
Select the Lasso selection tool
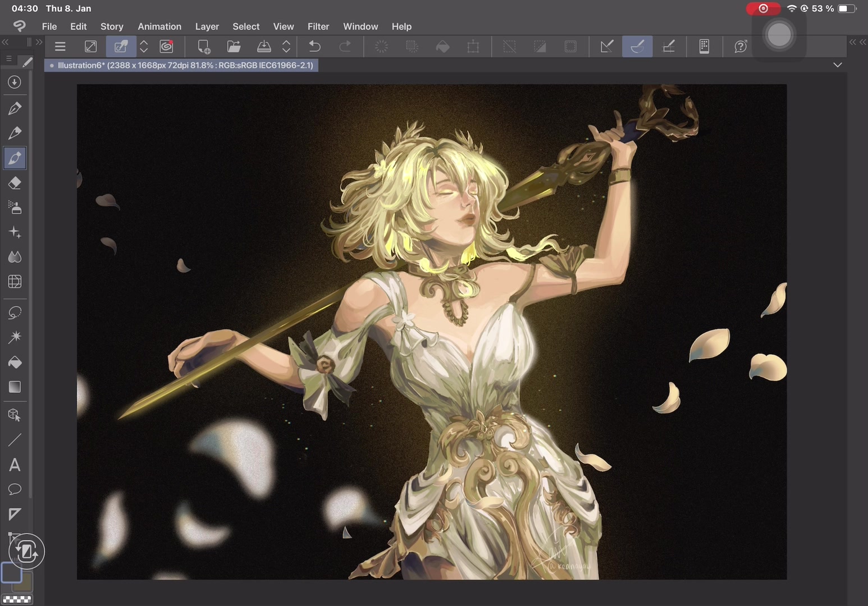pos(15,313)
